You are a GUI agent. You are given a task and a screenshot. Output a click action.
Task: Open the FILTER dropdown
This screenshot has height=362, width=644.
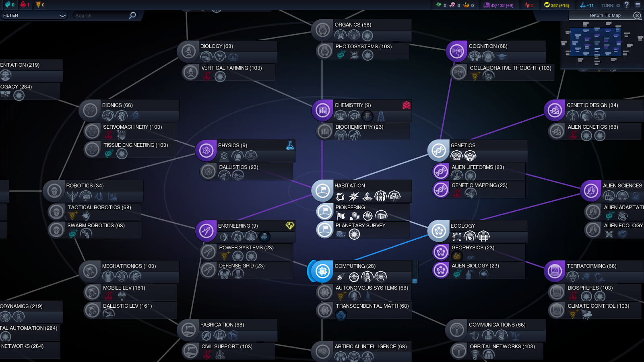[34, 15]
